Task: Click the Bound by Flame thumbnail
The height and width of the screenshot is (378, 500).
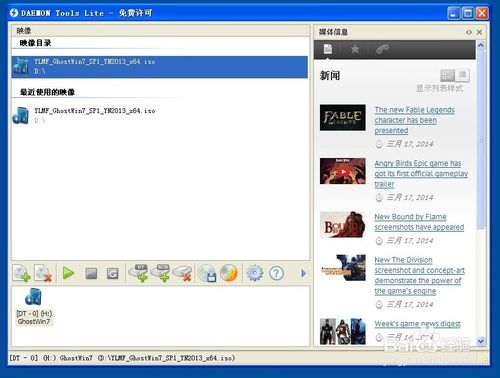Action: (x=343, y=224)
